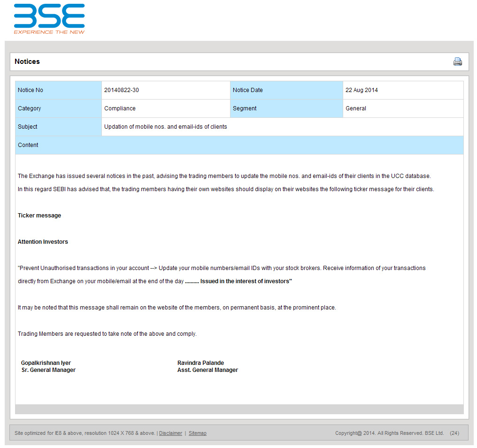The width and height of the screenshot is (477, 448).
Task: Select the Compliance category value
Action: pos(120,108)
